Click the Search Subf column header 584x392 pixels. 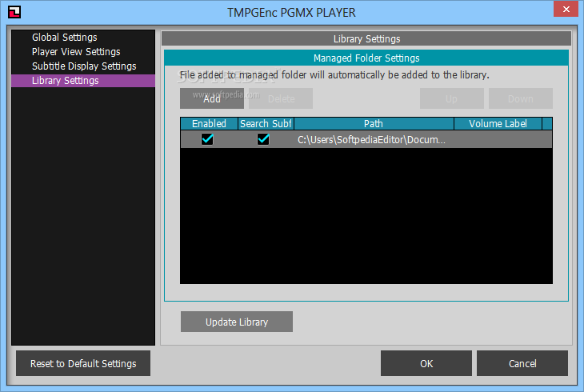coord(266,124)
